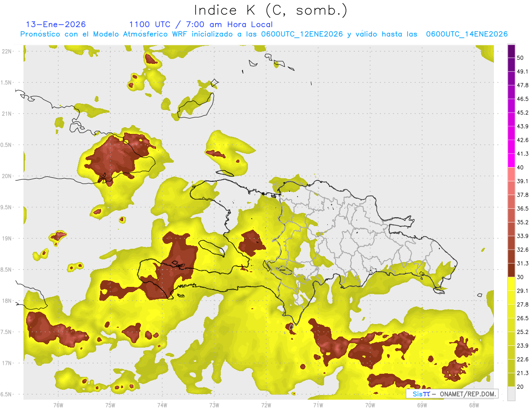The width and height of the screenshot is (532, 411).
Task: Click legend value '46.5'
Action: pyautogui.click(x=522, y=99)
